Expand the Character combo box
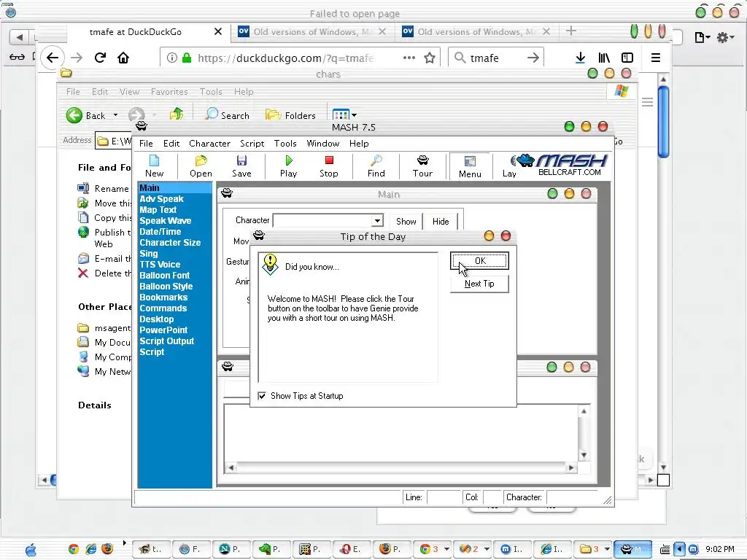Screen dimensions: 747x560 pyautogui.click(x=377, y=220)
